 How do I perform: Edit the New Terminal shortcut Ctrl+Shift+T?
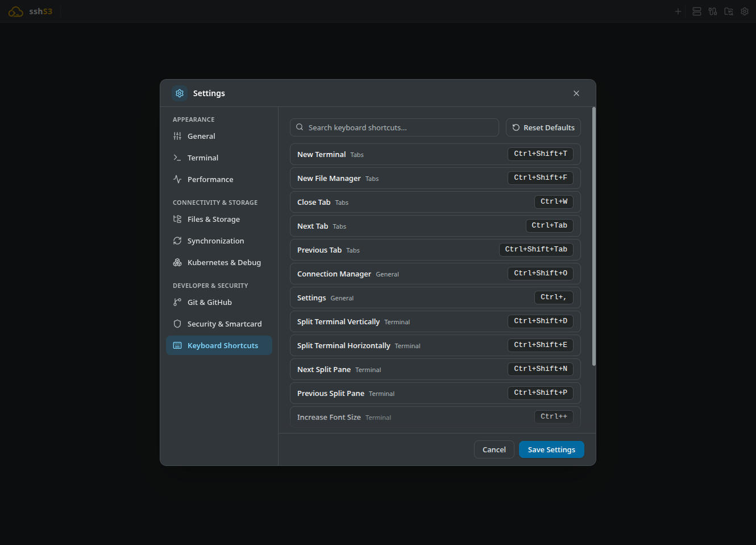point(541,154)
